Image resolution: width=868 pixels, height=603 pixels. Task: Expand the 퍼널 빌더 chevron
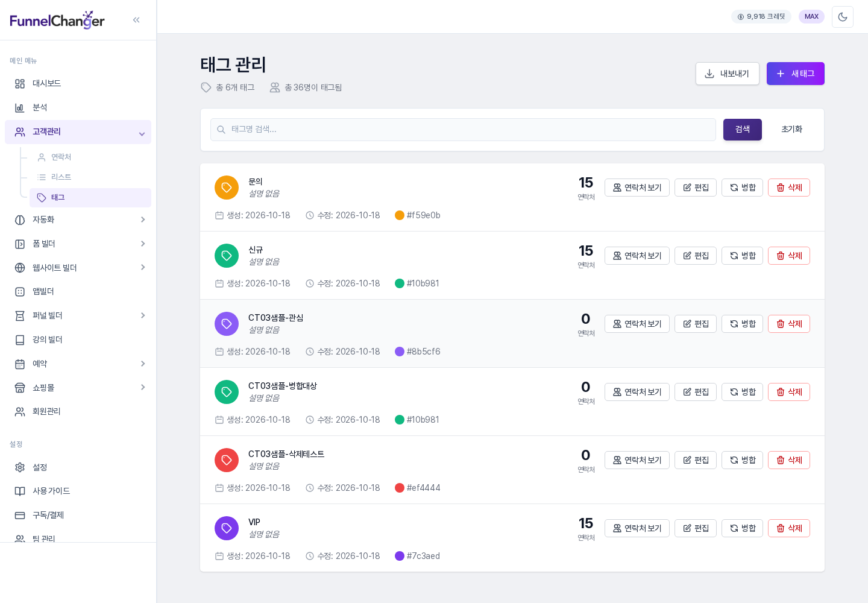pyautogui.click(x=143, y=315)
